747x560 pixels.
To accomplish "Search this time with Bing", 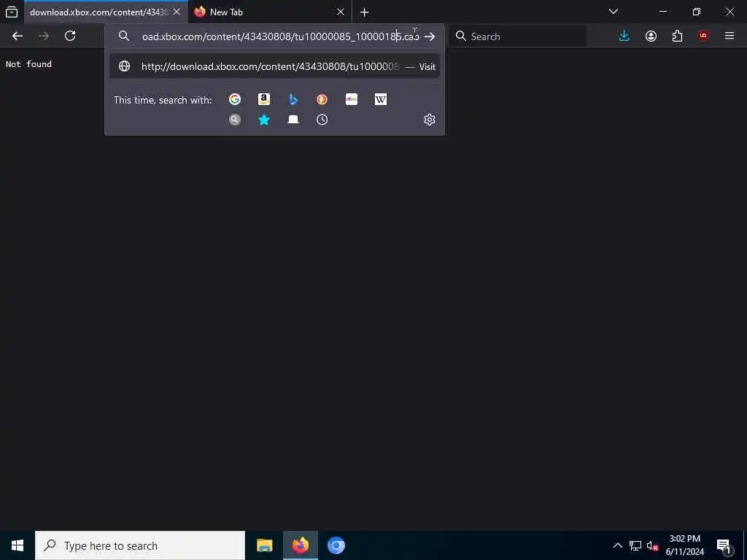I will tap(293, 99).
